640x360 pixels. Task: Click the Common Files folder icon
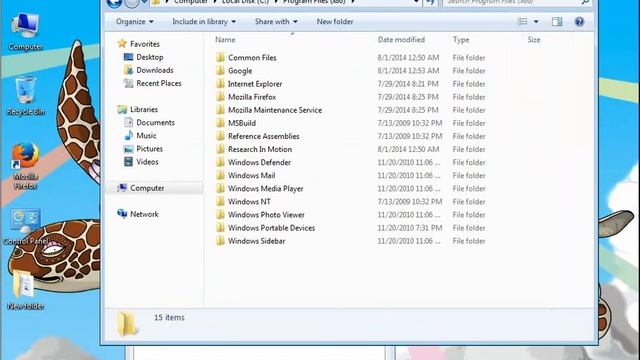[x=220, y=57]
